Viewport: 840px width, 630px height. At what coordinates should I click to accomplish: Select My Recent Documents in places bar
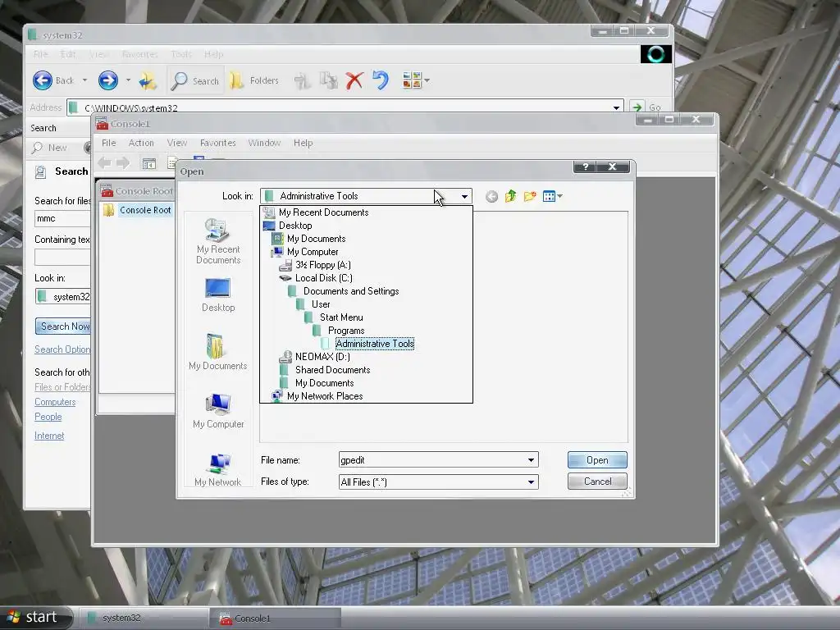pos(218,241)
